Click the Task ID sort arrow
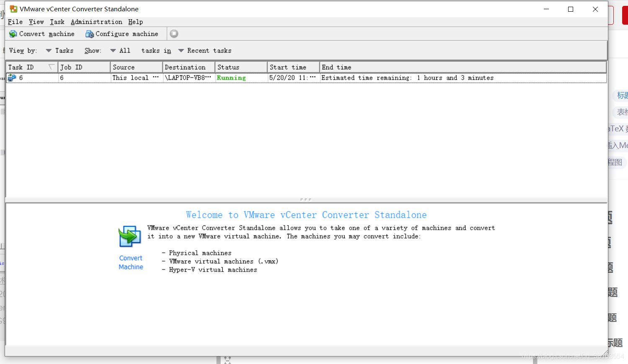 coord(51,67)
